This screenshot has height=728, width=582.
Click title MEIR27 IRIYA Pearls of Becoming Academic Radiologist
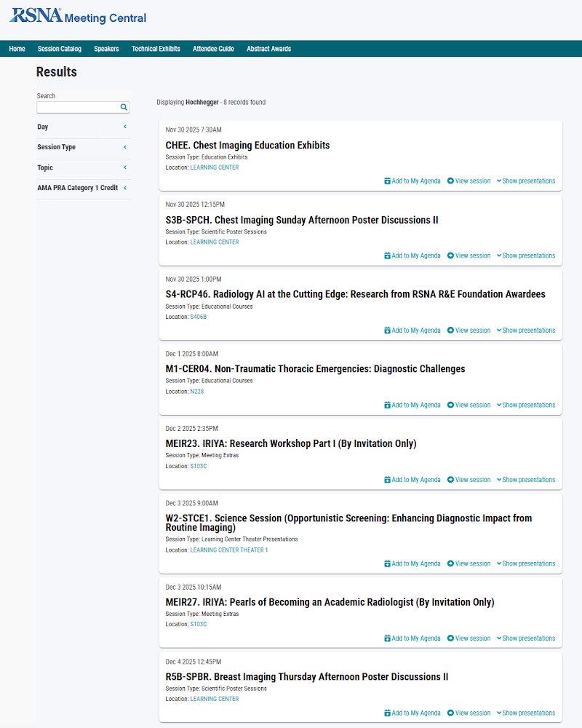330,602
